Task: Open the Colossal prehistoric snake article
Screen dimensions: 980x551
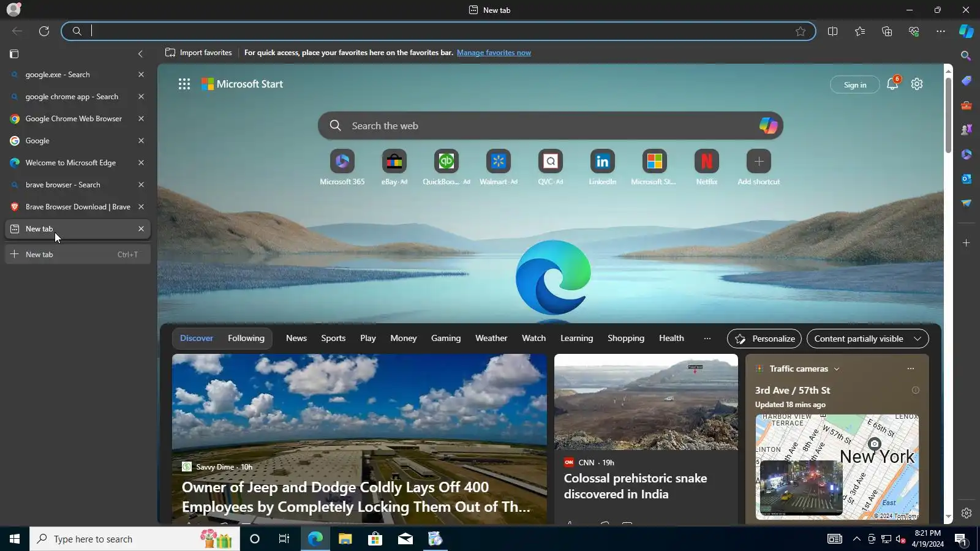Action: [636, 486]
